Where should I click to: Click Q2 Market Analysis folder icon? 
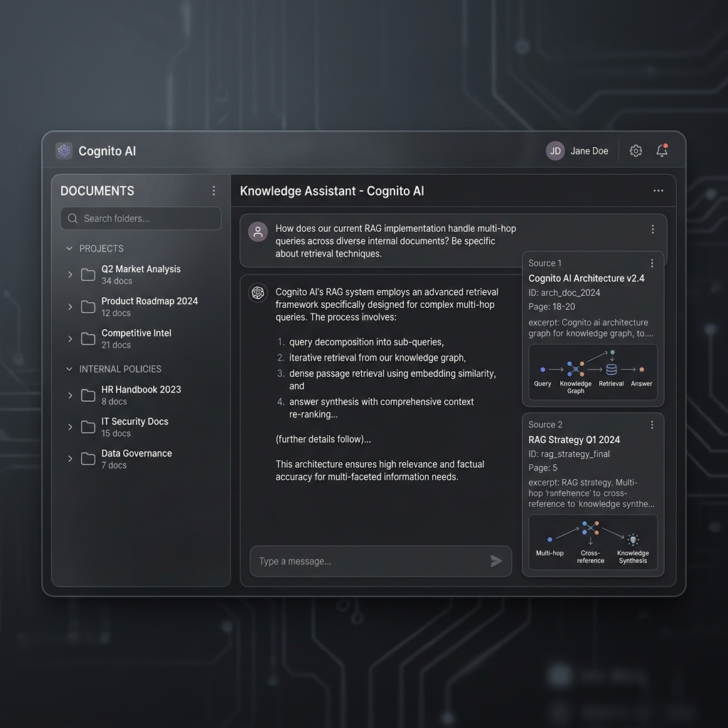(87, 274)
